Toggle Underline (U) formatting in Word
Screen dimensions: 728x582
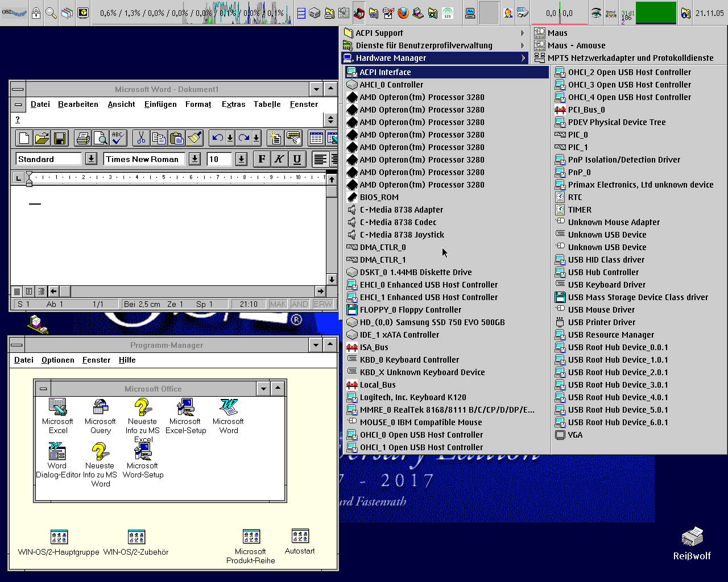[x=297, y=159]
